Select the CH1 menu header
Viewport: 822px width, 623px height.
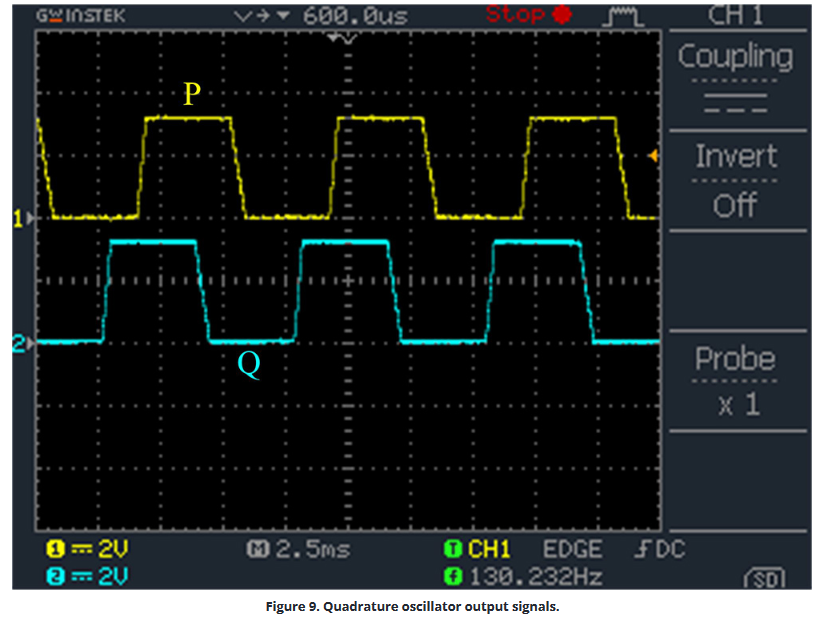click(x=737, y=15)
